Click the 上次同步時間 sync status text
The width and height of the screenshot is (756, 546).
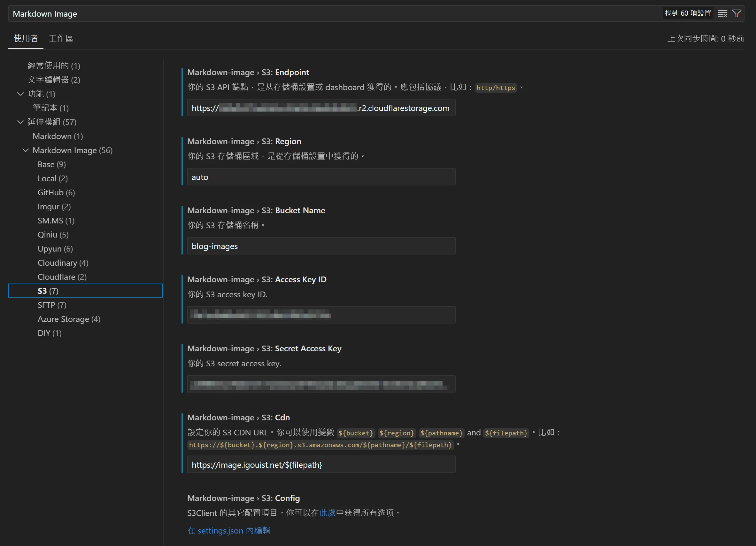pos(705,38)
